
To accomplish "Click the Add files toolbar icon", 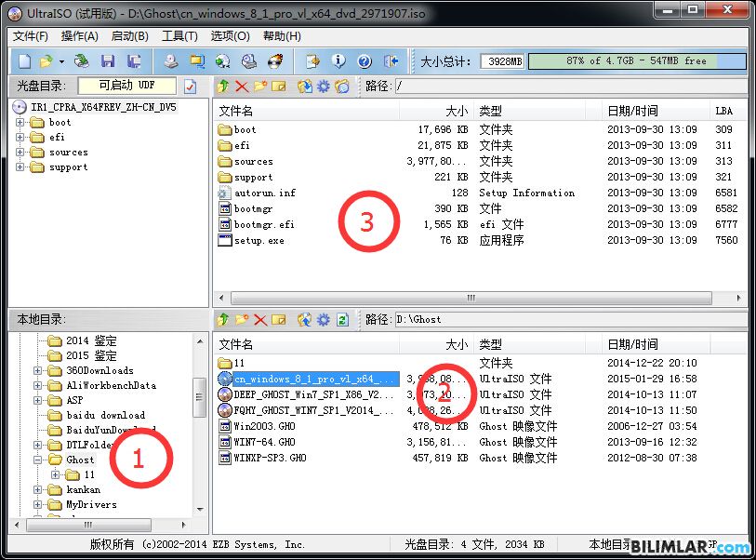I will (x=313, y=61).
